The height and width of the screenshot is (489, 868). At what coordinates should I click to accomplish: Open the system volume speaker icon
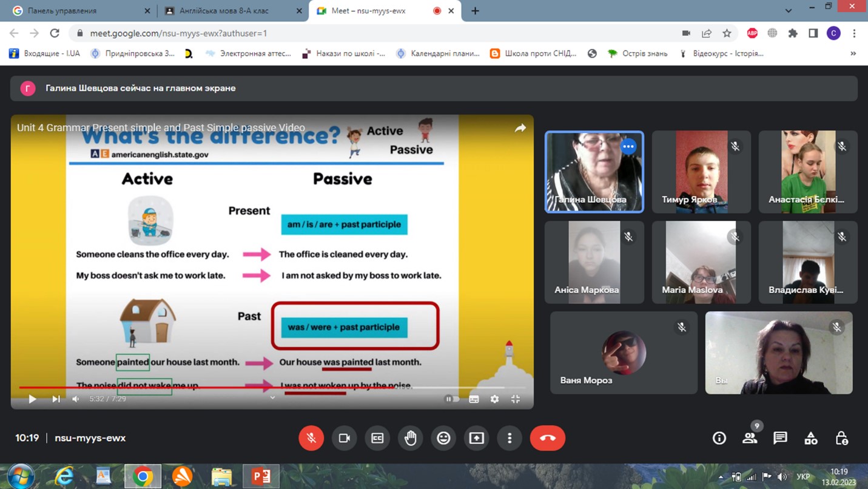pyautogui.click(x=782, y=477)
